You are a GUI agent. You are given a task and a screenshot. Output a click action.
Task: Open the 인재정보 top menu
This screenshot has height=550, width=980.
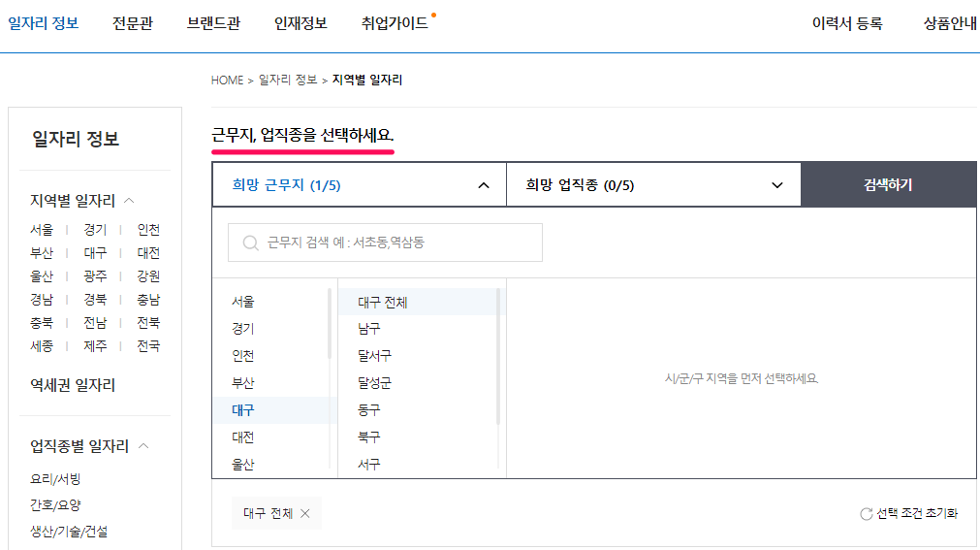(300, 23)
